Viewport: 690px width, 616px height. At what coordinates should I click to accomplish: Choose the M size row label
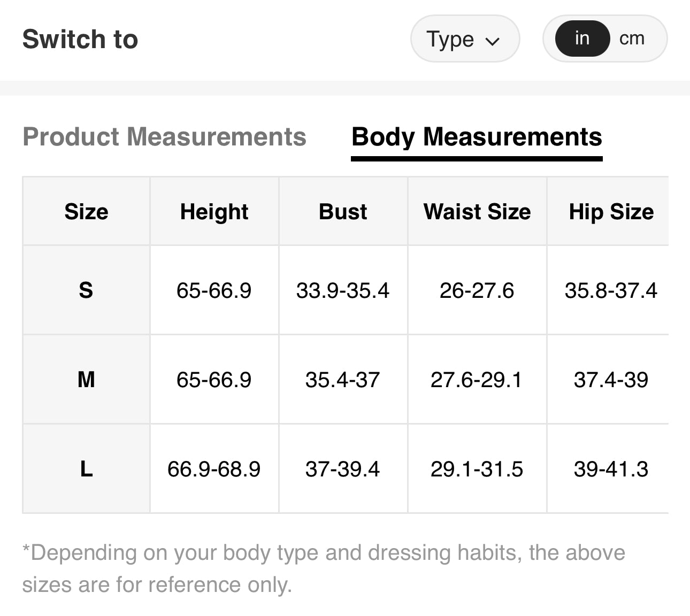(86, 380)
